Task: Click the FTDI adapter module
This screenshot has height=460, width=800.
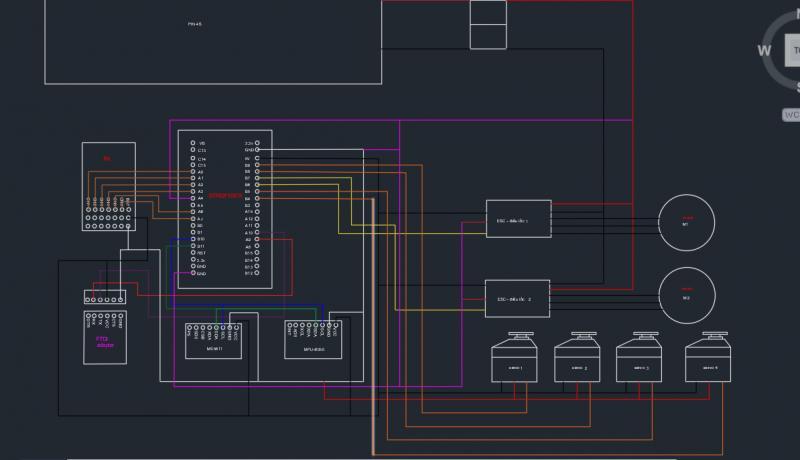Action: tap(104, 338)
